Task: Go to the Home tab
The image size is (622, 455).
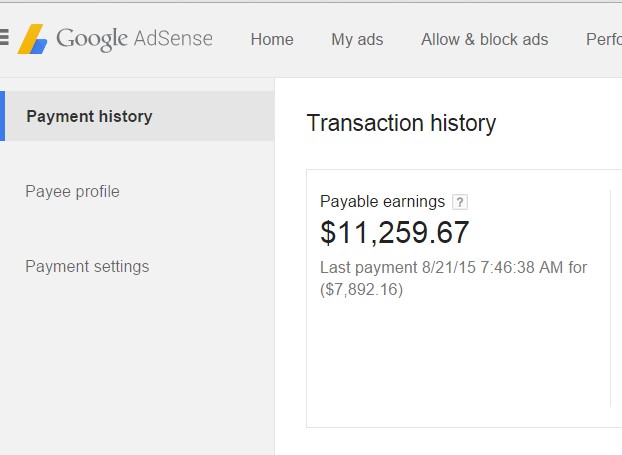Action: pos(272,40)
